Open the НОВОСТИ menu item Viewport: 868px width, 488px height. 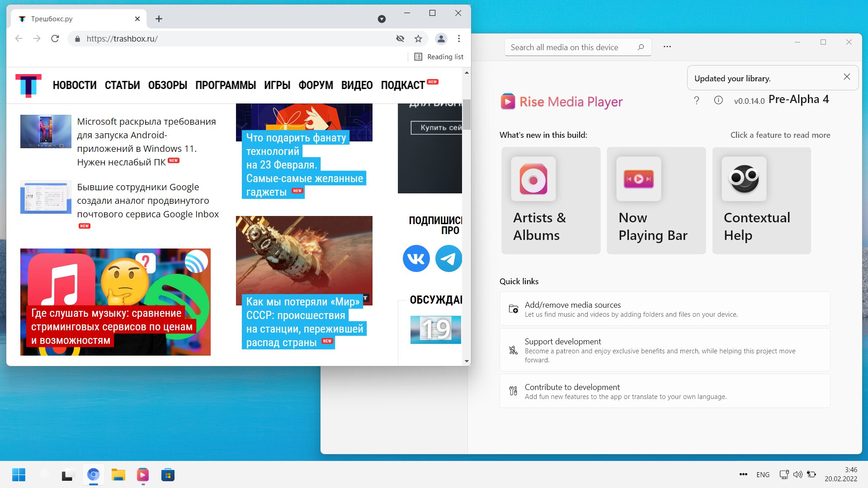point(75,85)
